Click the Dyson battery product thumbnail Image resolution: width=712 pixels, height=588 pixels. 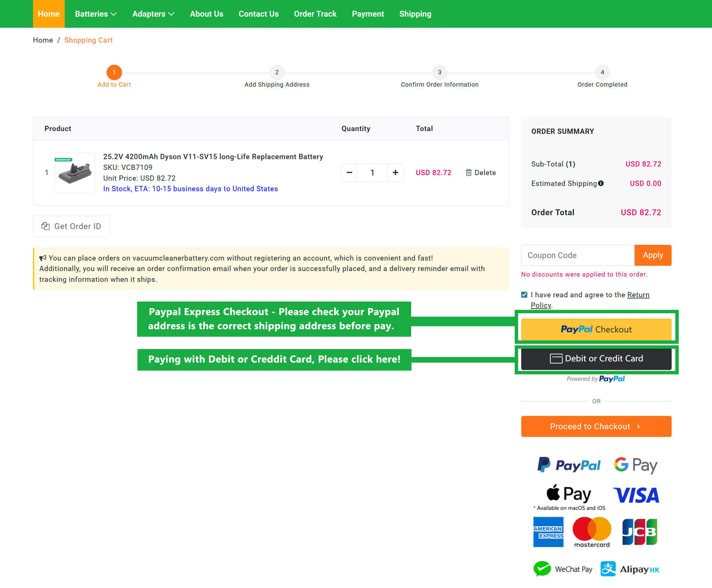[x=75, y=173]
